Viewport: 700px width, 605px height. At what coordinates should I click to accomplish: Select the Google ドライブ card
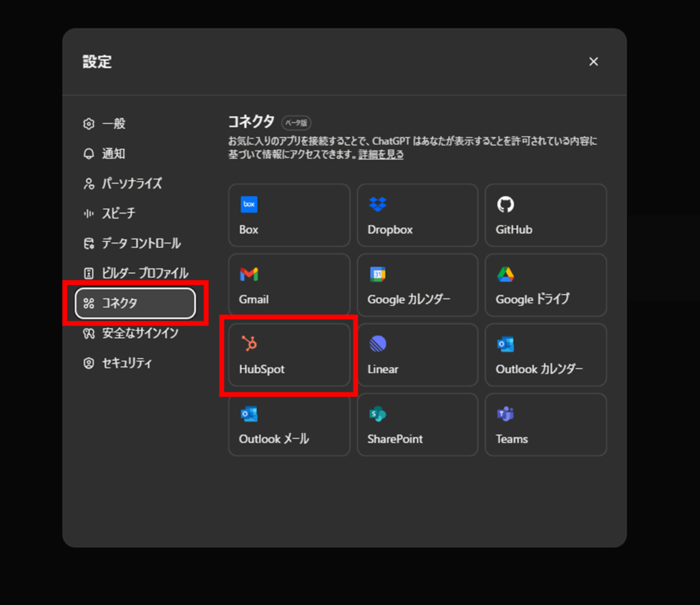pos(546,285)
